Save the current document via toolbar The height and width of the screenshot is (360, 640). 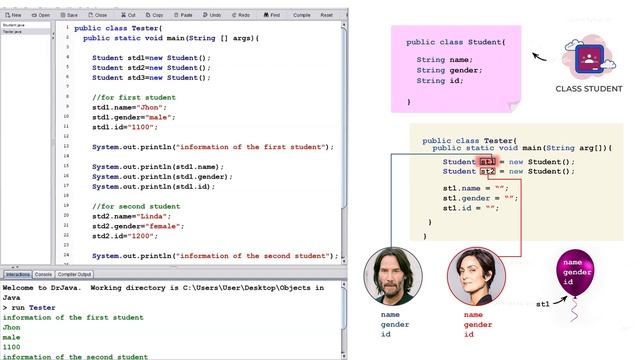(x=69, y=15)
